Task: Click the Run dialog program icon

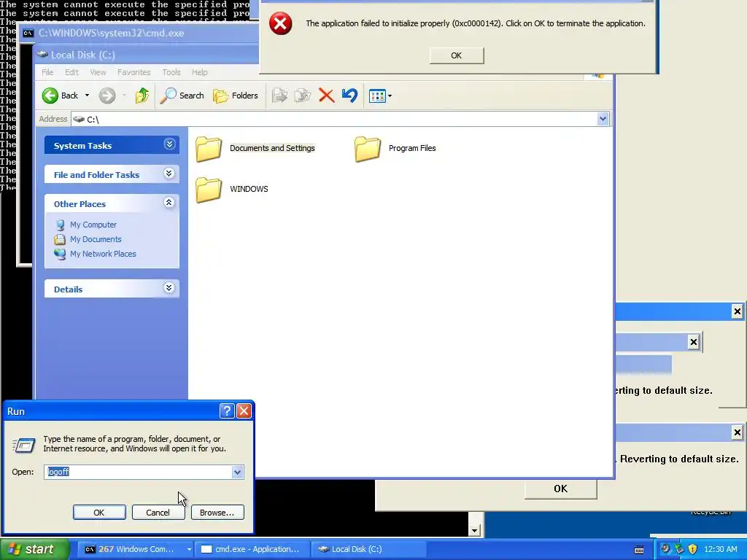Action: click(x=24, y=446)
